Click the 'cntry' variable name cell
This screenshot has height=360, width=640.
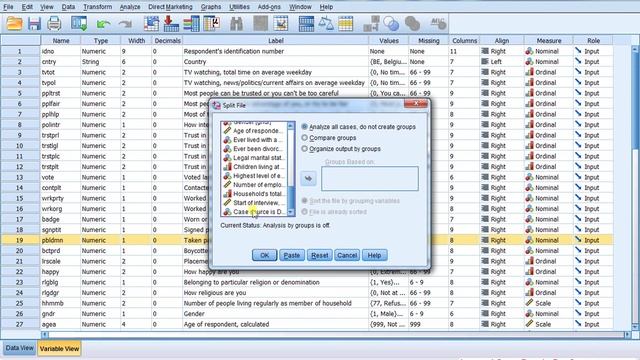click(x=60, y=62)
